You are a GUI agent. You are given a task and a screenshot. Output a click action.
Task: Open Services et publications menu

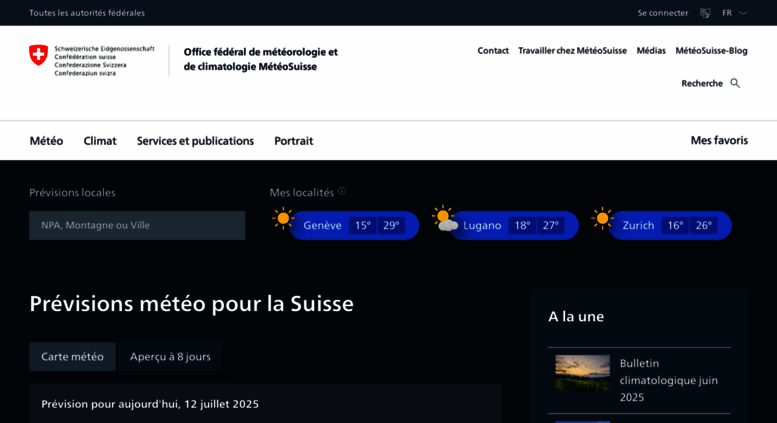pyautogui.click(x=195, y=141)
